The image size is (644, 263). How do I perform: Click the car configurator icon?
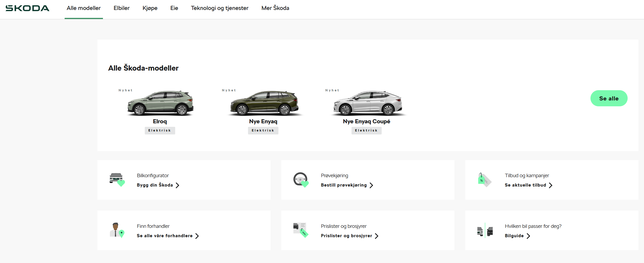[117, 179]
